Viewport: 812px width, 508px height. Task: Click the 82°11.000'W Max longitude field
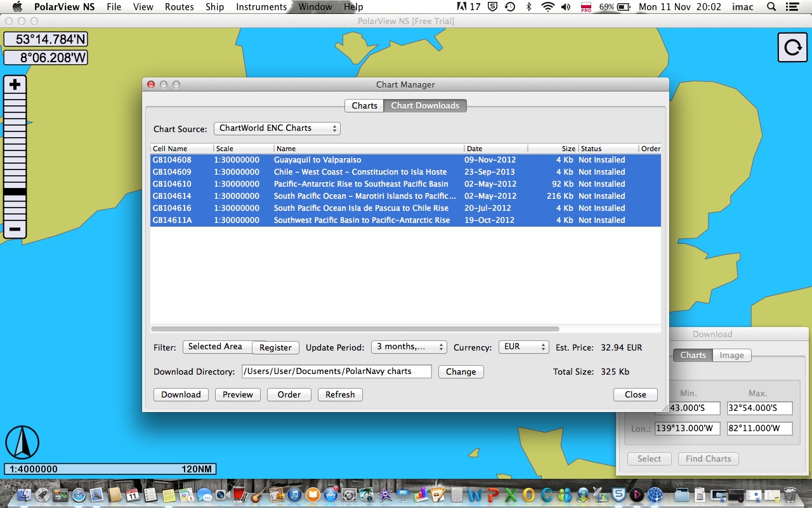click(x=760, y=428)
